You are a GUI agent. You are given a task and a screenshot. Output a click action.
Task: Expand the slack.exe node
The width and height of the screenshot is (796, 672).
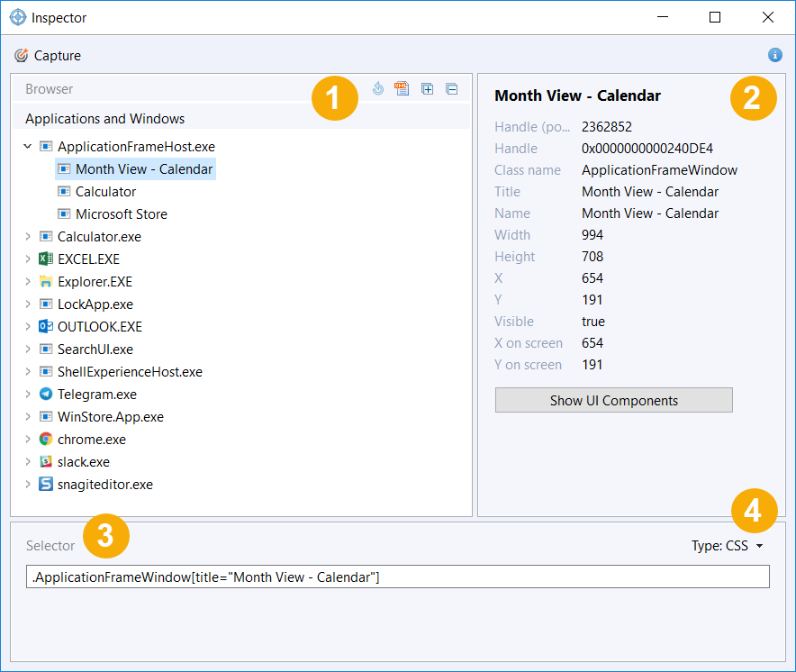coord(28,461)
